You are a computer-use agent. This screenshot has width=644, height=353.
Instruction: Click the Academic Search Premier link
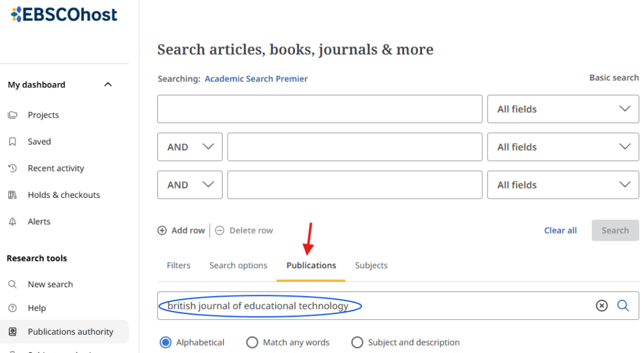click(x=257, y=79)
